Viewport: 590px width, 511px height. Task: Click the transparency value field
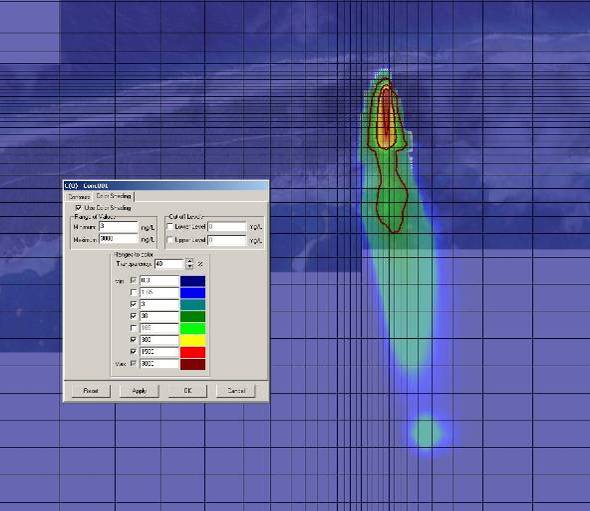point(170,264)
